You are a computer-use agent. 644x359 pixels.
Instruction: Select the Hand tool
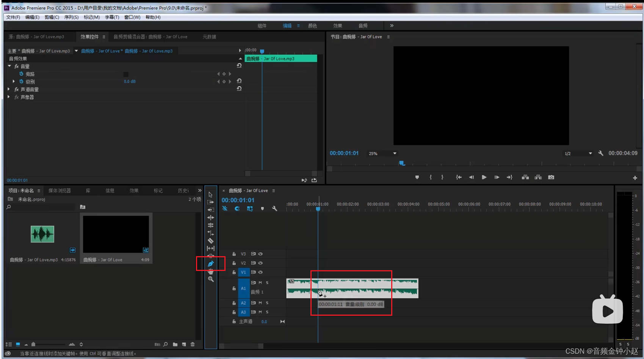pyautogui.click(x=211, y=271)
